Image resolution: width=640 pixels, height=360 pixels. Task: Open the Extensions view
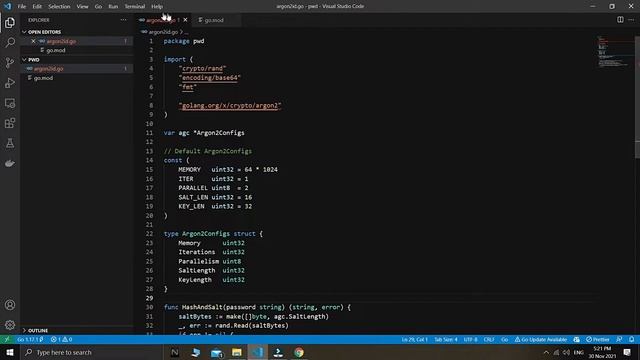10,123
